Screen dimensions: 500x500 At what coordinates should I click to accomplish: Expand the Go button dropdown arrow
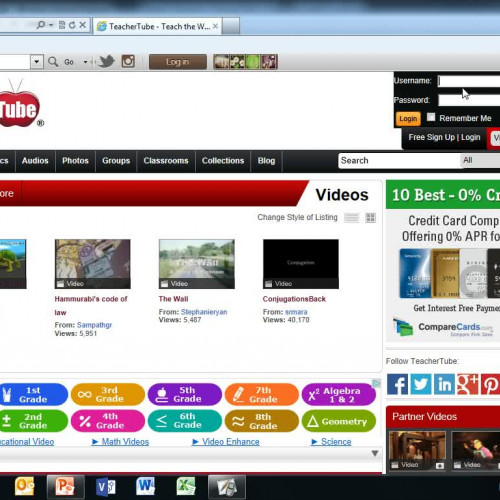click(85, 62)
